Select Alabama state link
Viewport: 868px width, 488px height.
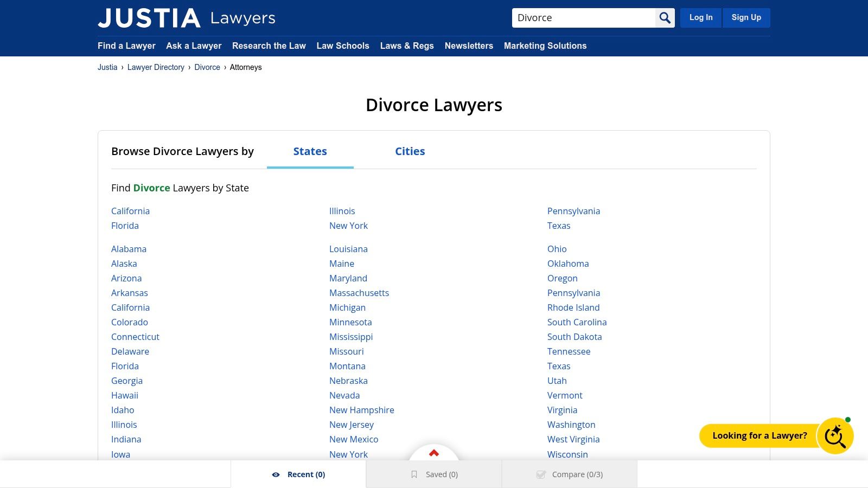coord(129,249)
